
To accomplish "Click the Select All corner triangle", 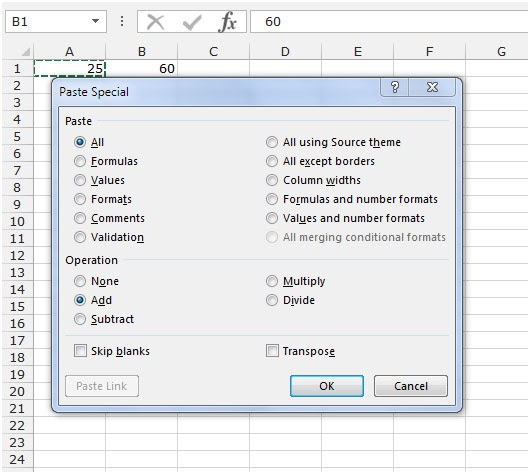I will tap(26, 52).
